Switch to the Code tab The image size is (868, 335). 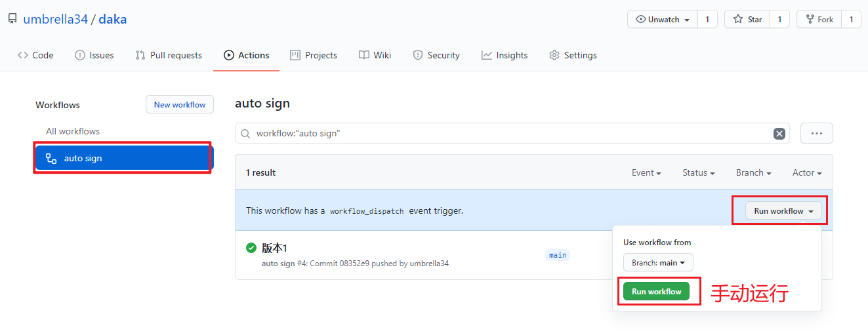[x=35, y=55]
